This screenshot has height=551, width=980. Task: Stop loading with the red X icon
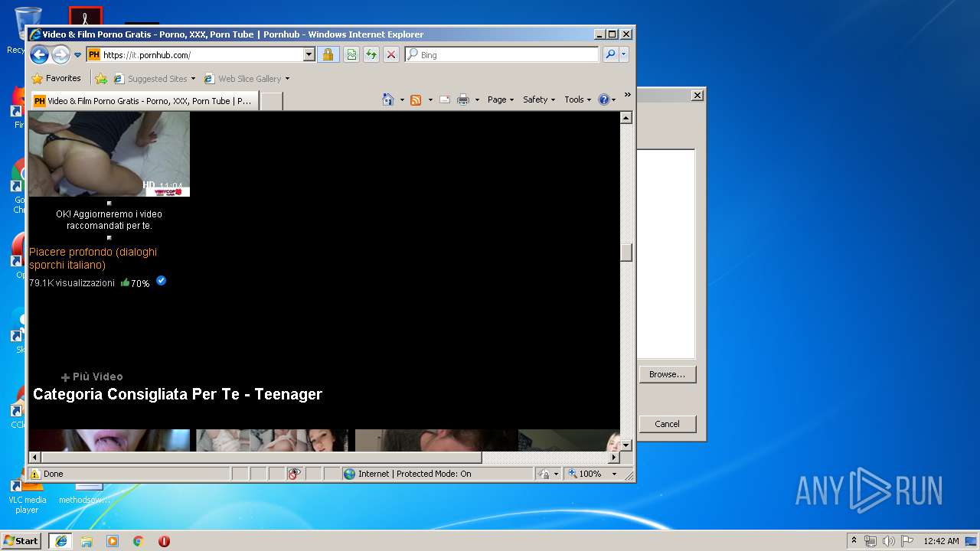pyautogui.click(x=391, y=55)
